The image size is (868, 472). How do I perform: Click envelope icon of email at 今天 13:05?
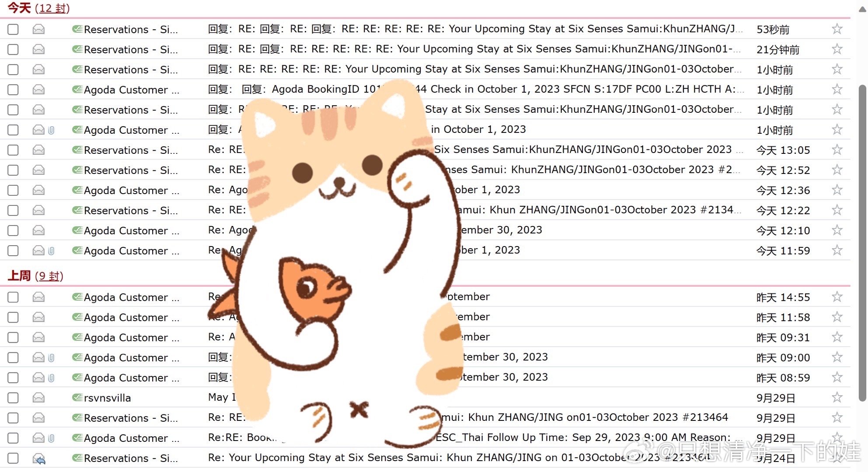[x=38, y=150]
